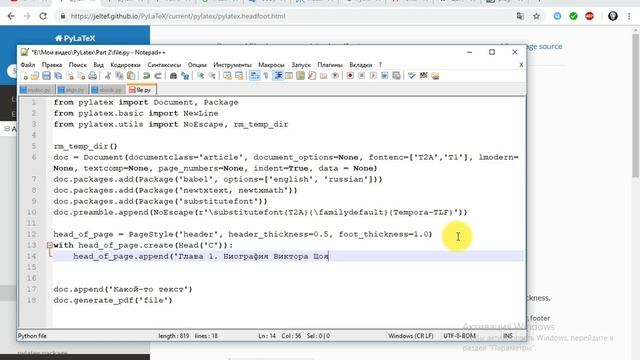Undo the last edit (green arrow)
This screenshot has height=360, width=640.
point(146,76)
